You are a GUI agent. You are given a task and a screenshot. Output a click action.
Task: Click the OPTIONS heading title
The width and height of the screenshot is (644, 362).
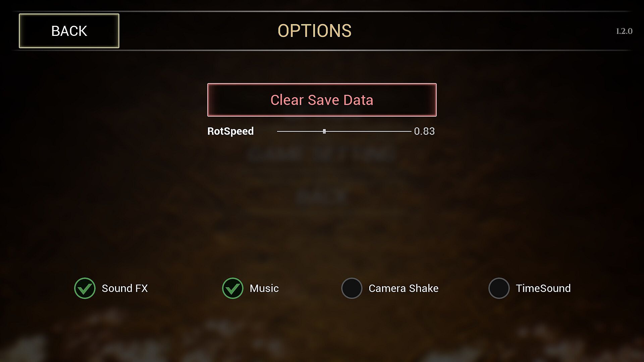(314, 31)
